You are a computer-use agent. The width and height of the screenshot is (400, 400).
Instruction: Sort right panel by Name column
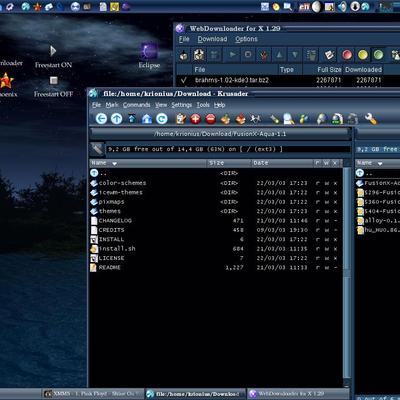(x=377, y=163)
